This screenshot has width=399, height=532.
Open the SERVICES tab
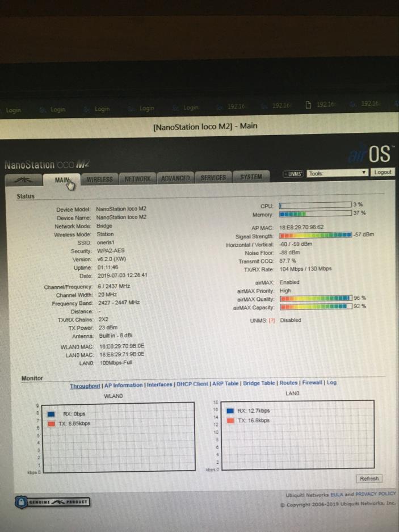pos(213,177)
